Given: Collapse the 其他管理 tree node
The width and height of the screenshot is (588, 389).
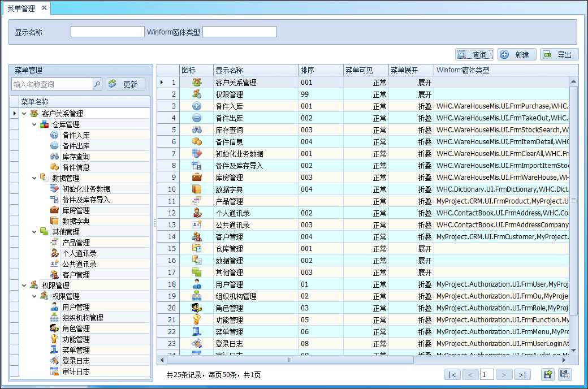Looking at the screenshot, I should pyautogui.click(x=34, y=232).
